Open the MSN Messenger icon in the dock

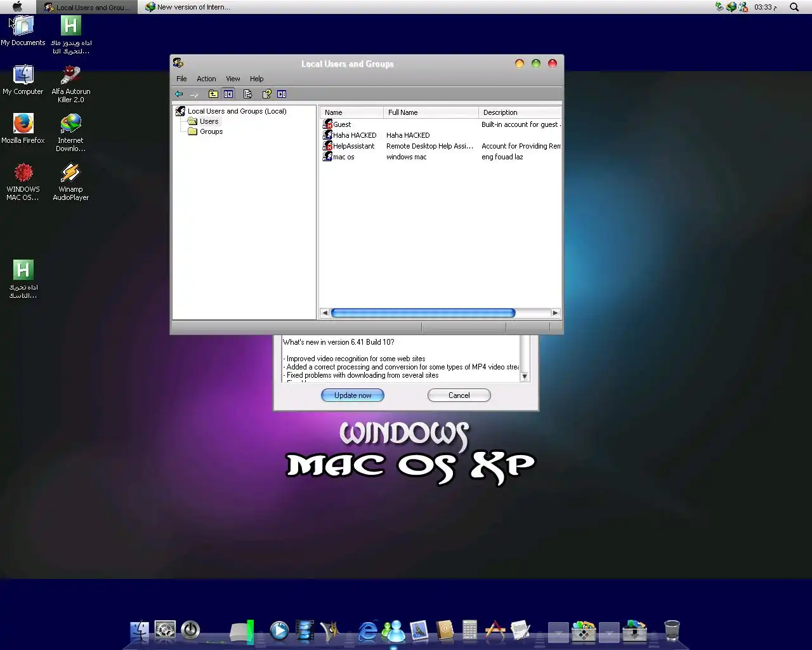(393, 631)
